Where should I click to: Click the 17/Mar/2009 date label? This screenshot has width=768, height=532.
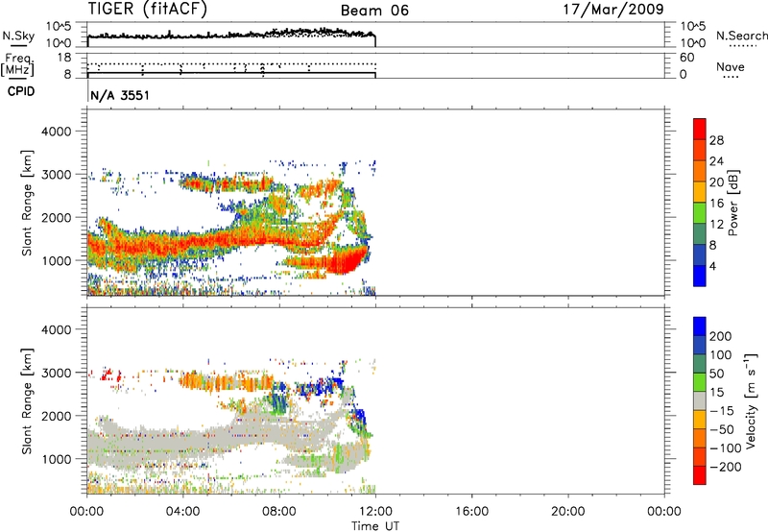613,10
